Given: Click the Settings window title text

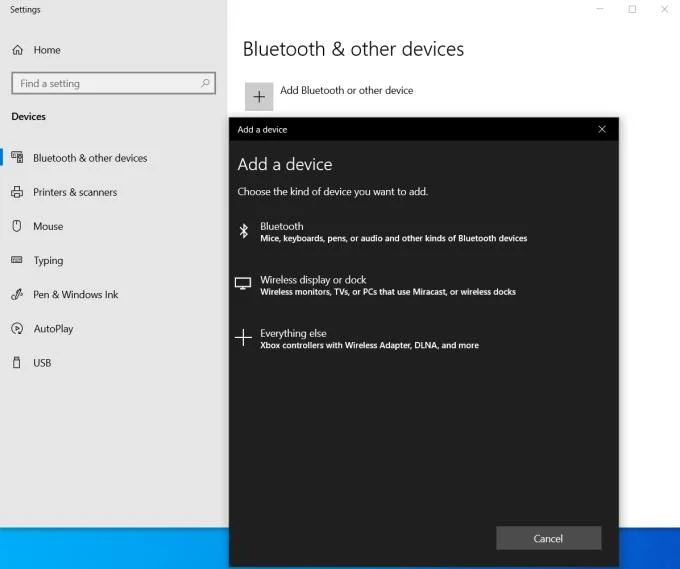Looking at the screenshot, I should 25,9.
